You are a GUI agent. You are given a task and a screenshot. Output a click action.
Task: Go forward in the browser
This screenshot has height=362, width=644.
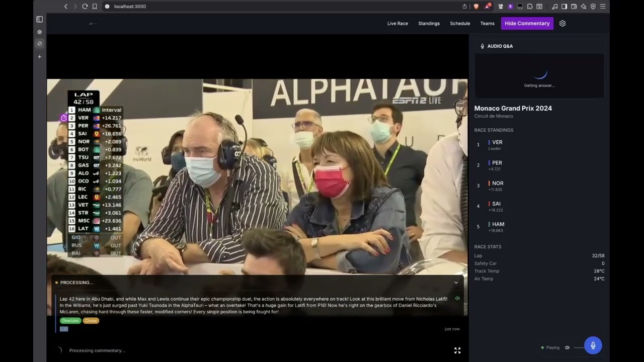coord(75,7)
